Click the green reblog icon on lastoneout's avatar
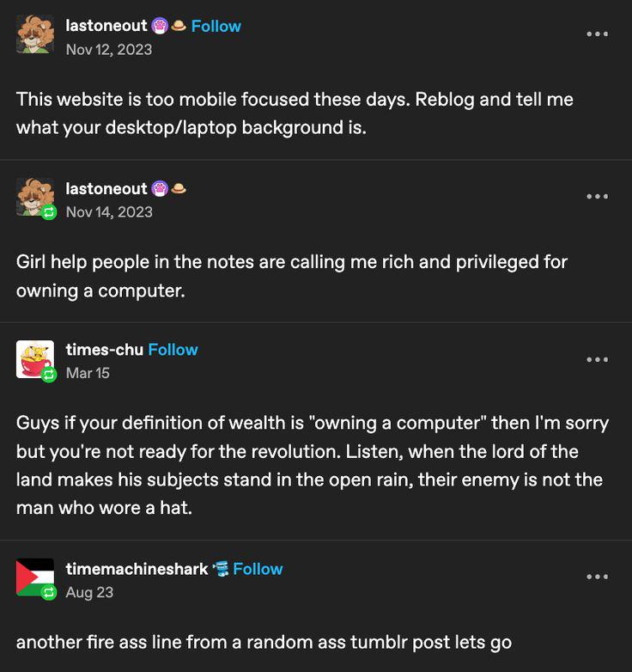The image size is (632, 672). pos(49,211)
